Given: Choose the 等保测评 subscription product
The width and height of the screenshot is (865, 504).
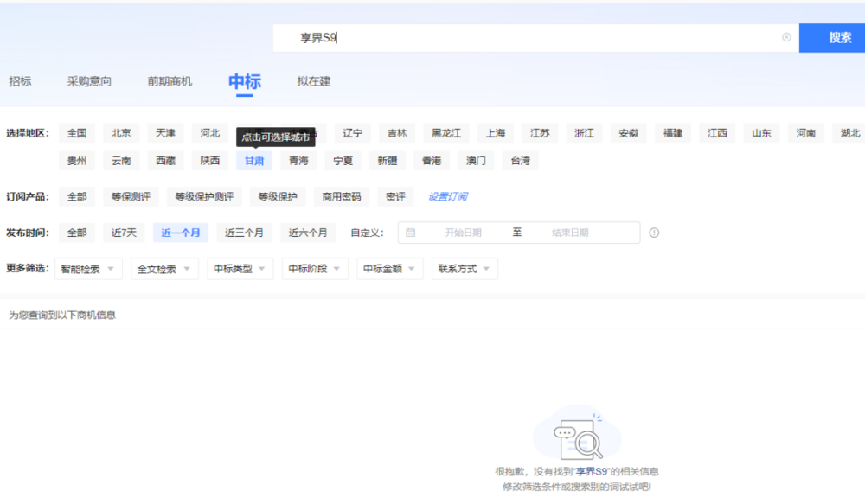Looking at the screenshot, I should [x=131, y=196].
